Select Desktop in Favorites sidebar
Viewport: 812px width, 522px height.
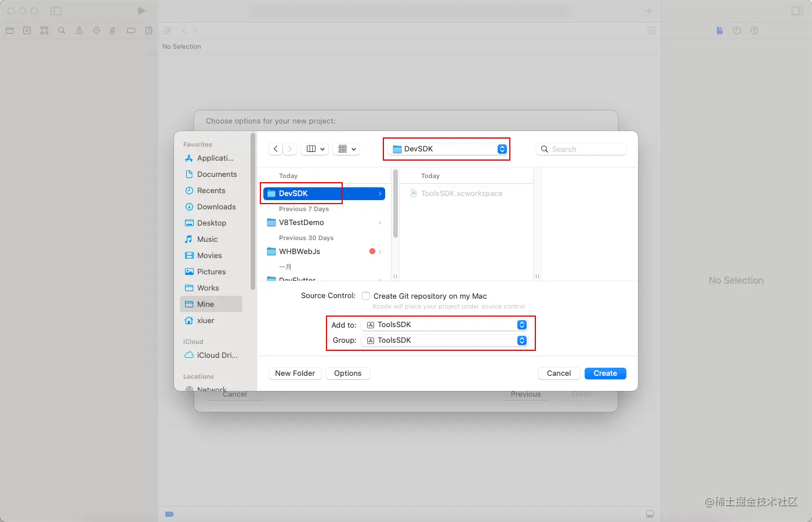(x=211, y=223)
